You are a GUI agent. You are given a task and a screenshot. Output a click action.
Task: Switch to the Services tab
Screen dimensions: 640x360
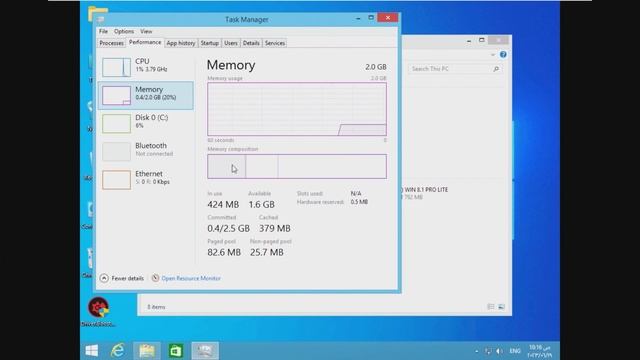pyautogui.click(x=275, y=43)
